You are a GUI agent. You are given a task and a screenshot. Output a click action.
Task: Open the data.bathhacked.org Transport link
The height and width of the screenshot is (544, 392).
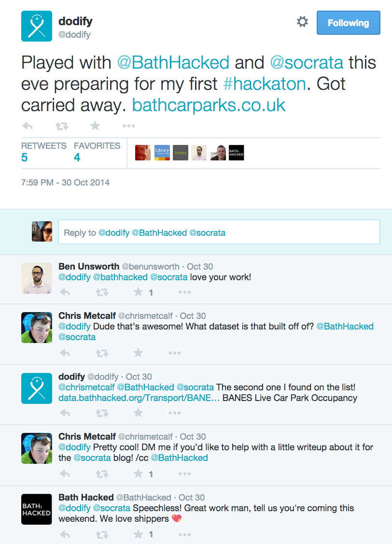point(139,398)
